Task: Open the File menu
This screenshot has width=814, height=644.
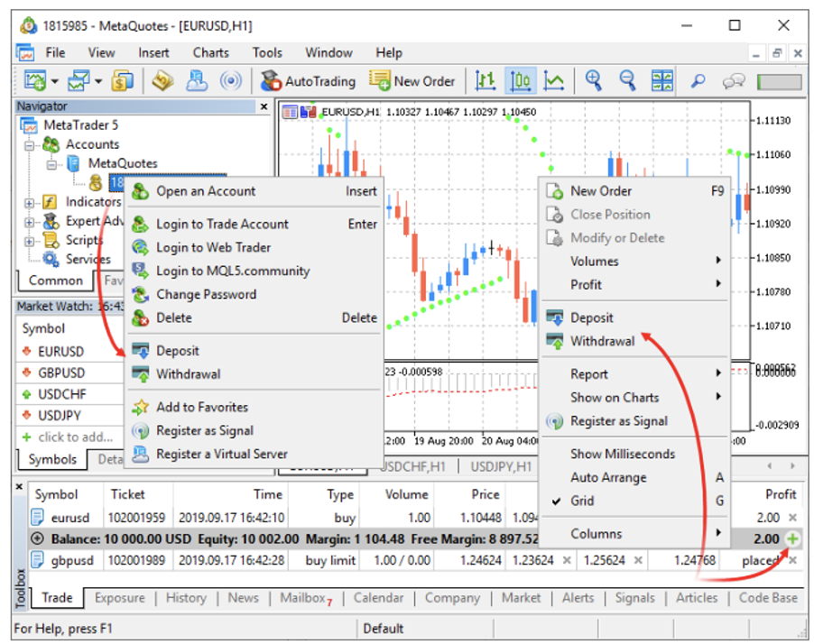Action: pyautogui.click(x=55, y=53)
